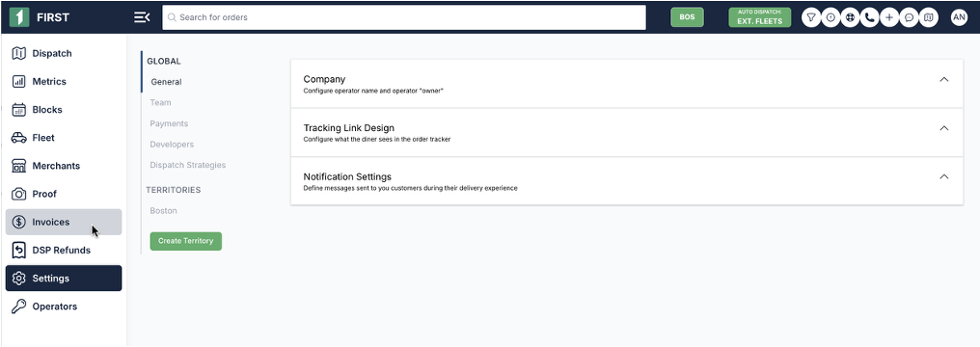Screen dimensions: 980x347
Task: Open the chat bubble icon
Action: coord(909,17)
